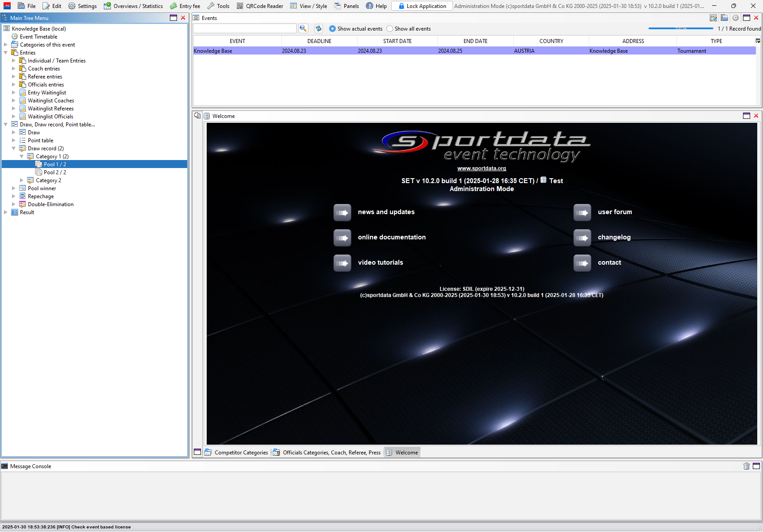Click the refresh icon beside the search button

tap(319, 28)
